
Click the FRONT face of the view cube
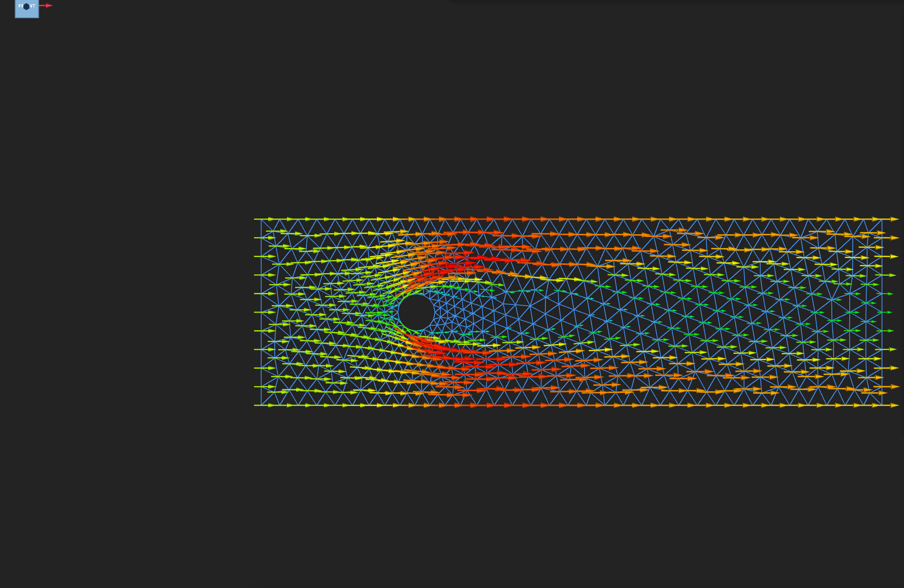(27, 8)
